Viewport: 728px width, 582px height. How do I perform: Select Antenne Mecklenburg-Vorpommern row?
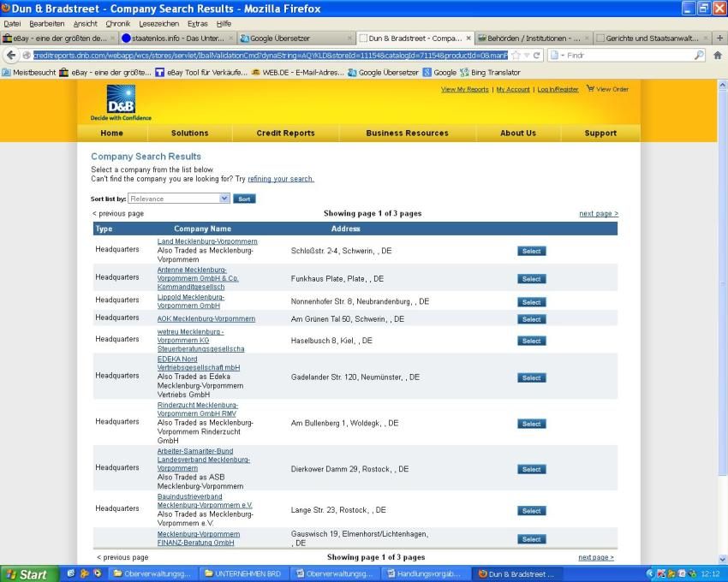532,279
